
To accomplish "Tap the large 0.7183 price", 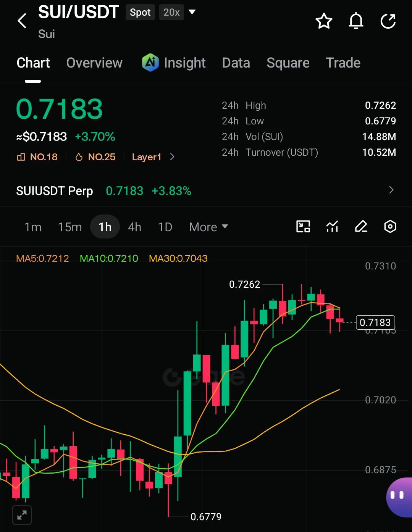I will [x=60, y=109].
